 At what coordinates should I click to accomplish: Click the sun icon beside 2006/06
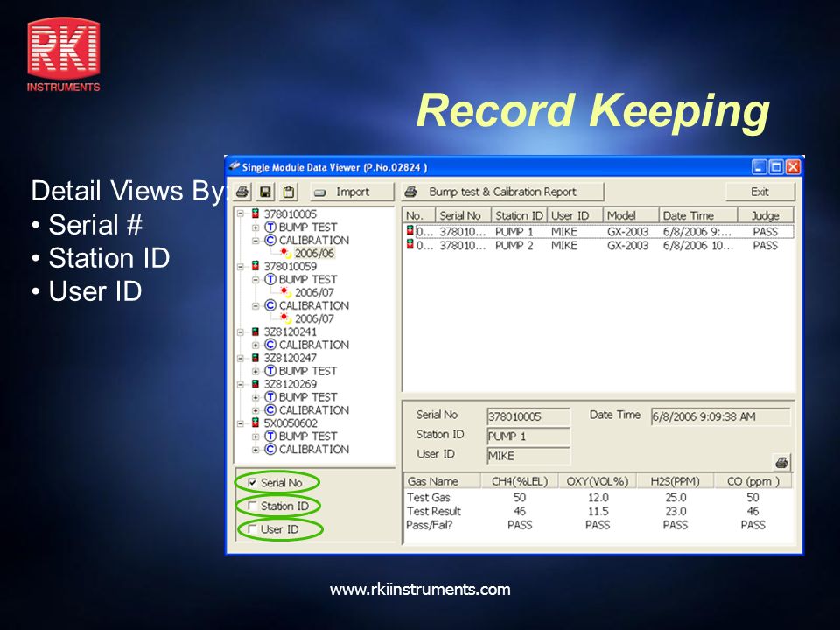[x=285, y=253]
